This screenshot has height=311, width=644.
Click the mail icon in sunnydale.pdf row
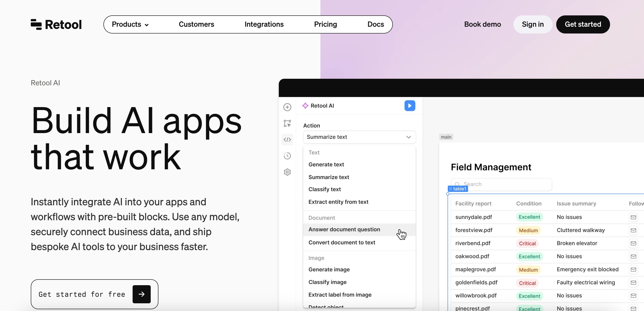pyautogui.click(x=633, y=217)
